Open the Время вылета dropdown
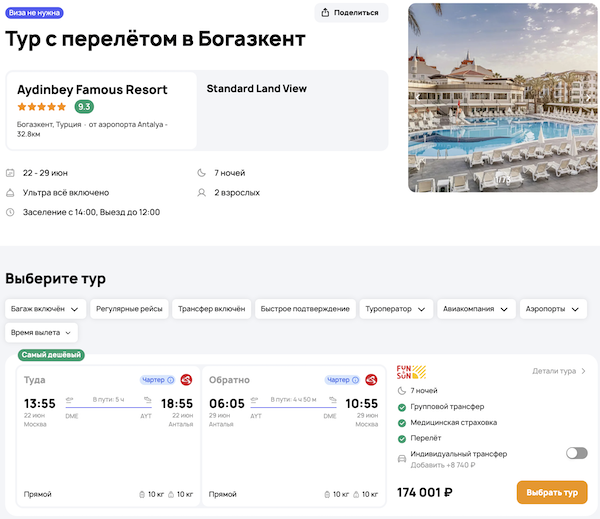Image resolution: width=600 pixels, height=519 pixels. pos(41,332)
